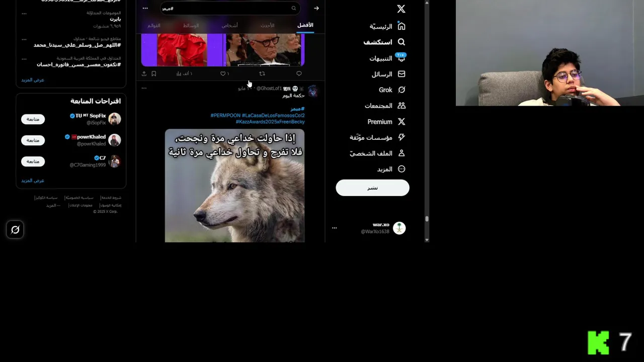Screen dimensions: 644x362
Task: Open options for بايرن trend
Action: click(24, 14)
